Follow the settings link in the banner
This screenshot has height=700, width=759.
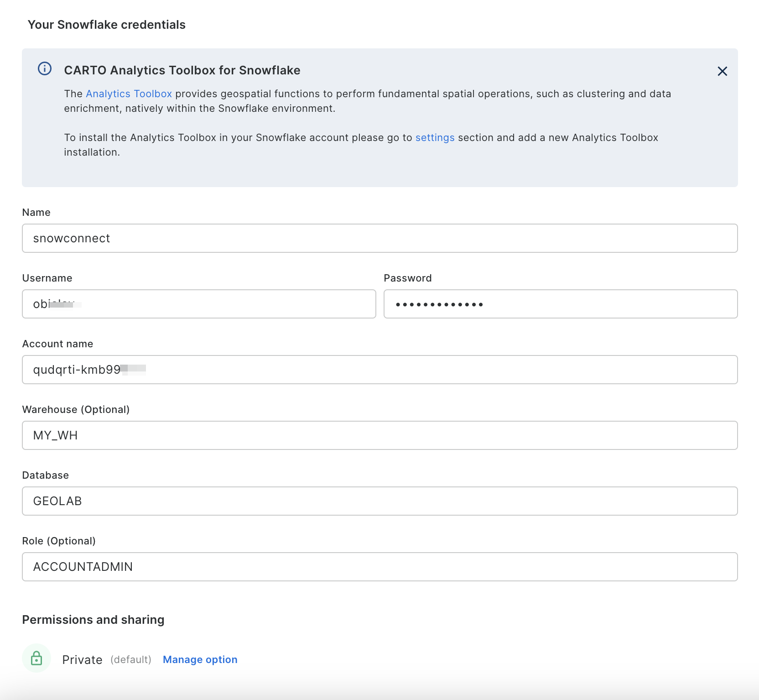(435, 138)
